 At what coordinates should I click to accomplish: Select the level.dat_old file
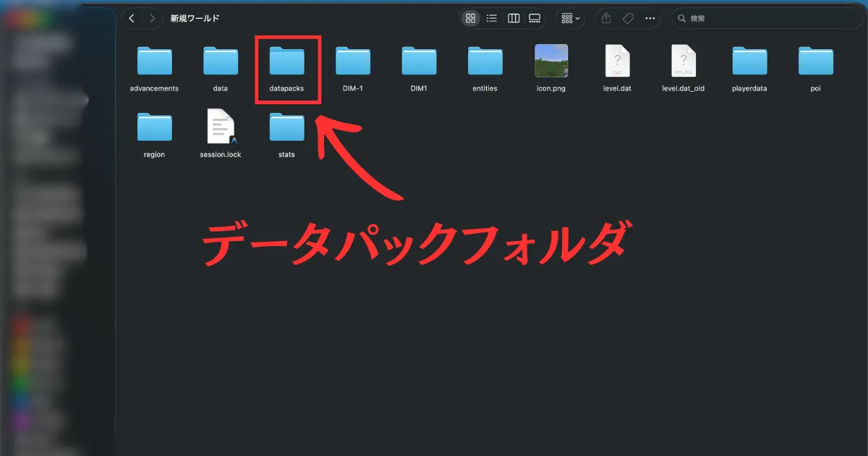[683, 62]
